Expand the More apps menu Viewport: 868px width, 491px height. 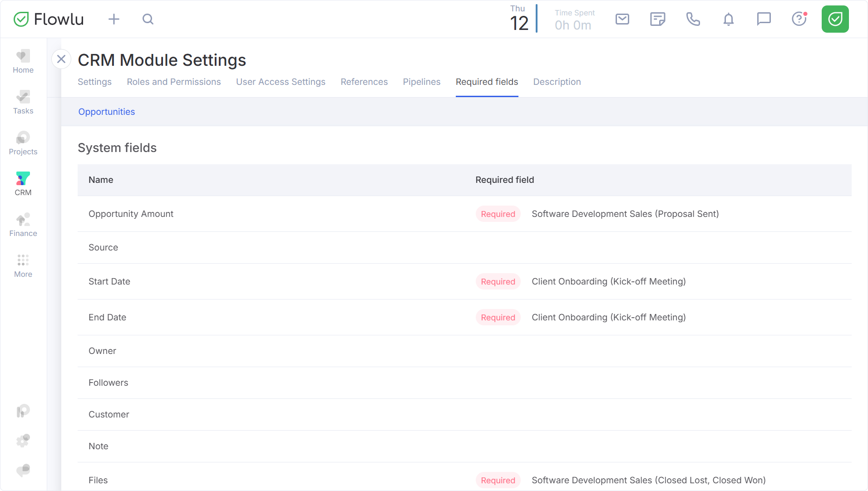click(23, 265)
